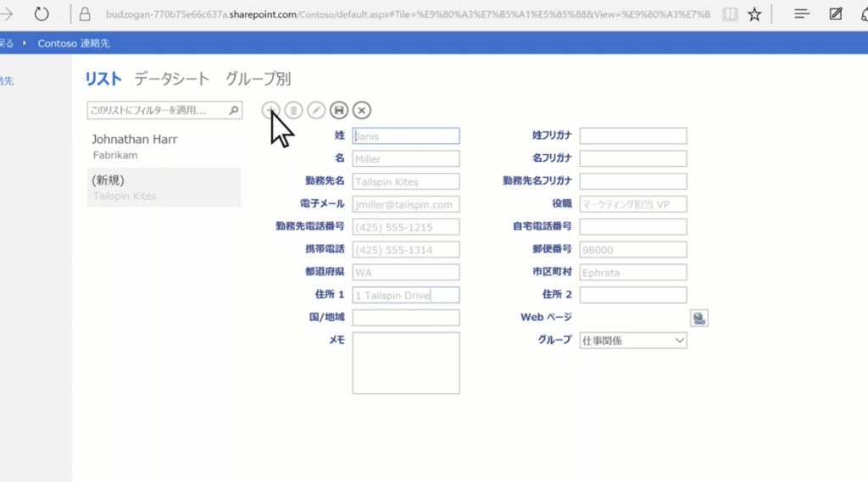Screen dimensions: 868x482
Task: Click the Add new record icon
Action: [270, 110]
